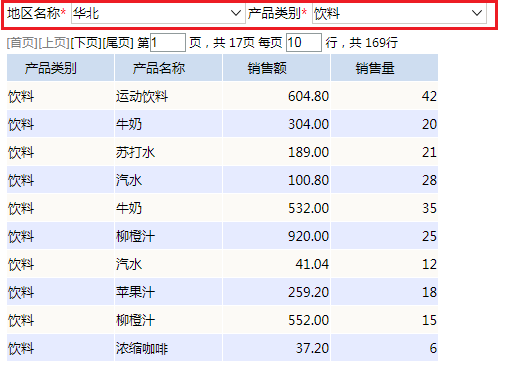The height and width of the screenshot is (376, 512).
Task: Go to 首页 first page link
Action: 22,43
